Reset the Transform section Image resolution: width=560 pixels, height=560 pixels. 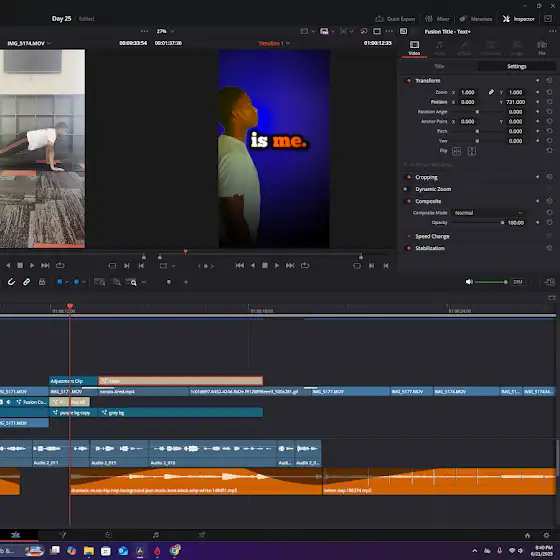(x=549, y=80)
